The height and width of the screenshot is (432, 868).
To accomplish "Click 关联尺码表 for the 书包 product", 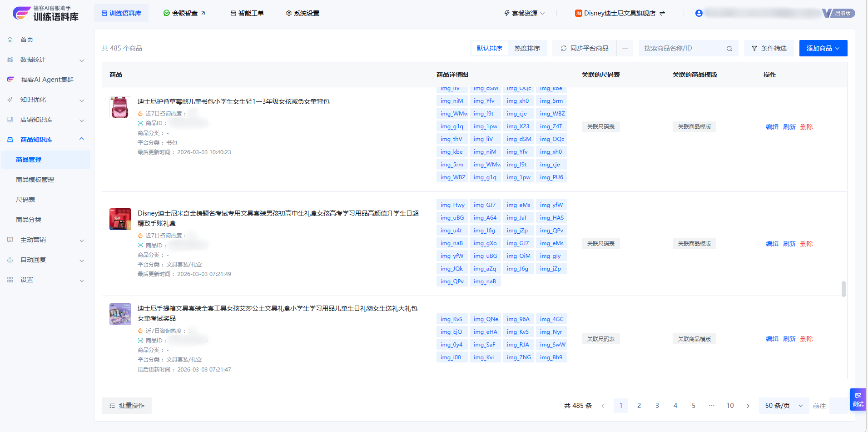I will [x=600, y=127].
